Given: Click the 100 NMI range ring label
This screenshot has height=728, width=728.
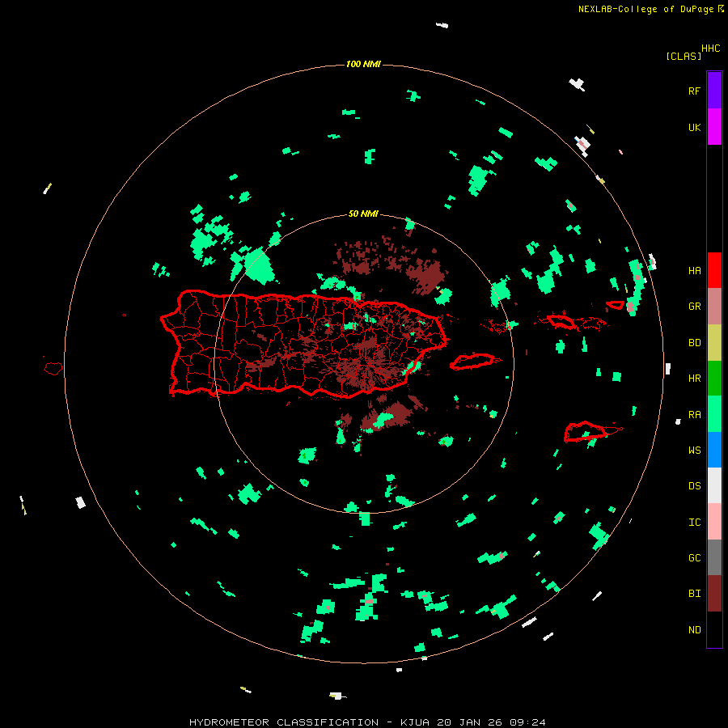Looking at the screenshot, I should click(363, 64).
